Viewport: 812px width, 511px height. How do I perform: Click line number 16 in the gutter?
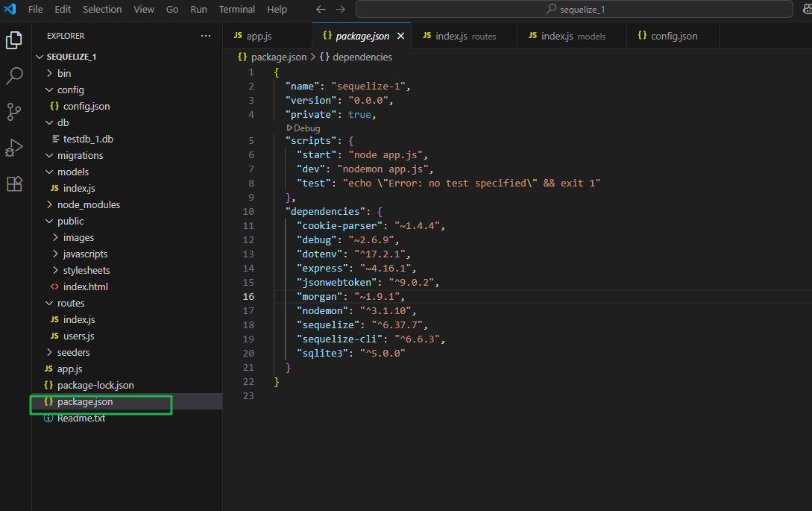248,296
